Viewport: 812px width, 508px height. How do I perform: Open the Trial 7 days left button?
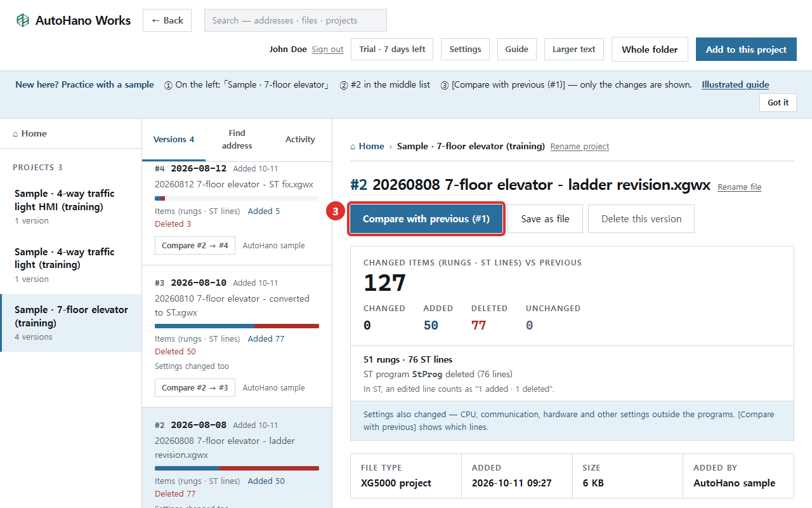[x=392, y=50]
